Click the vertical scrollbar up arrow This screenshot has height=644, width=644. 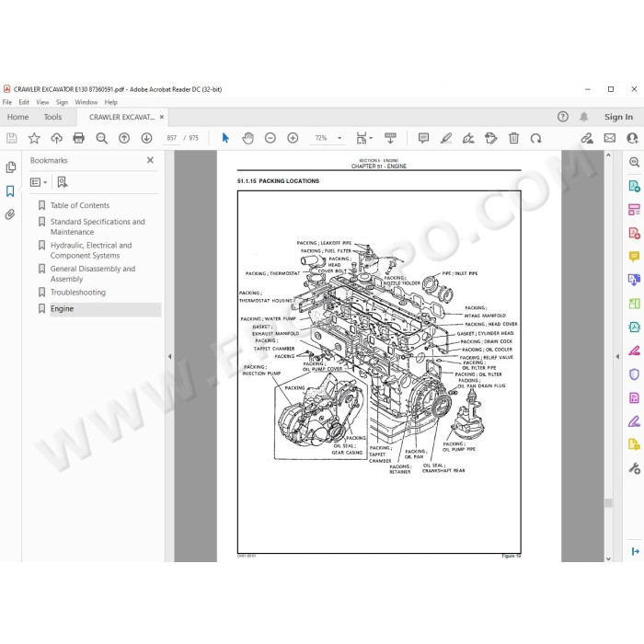click(x=608, y=155)
